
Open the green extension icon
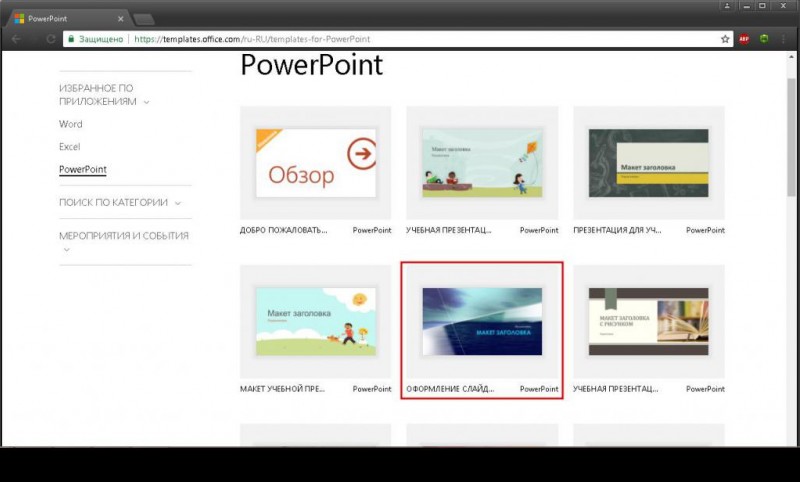(x=764, y=39)
